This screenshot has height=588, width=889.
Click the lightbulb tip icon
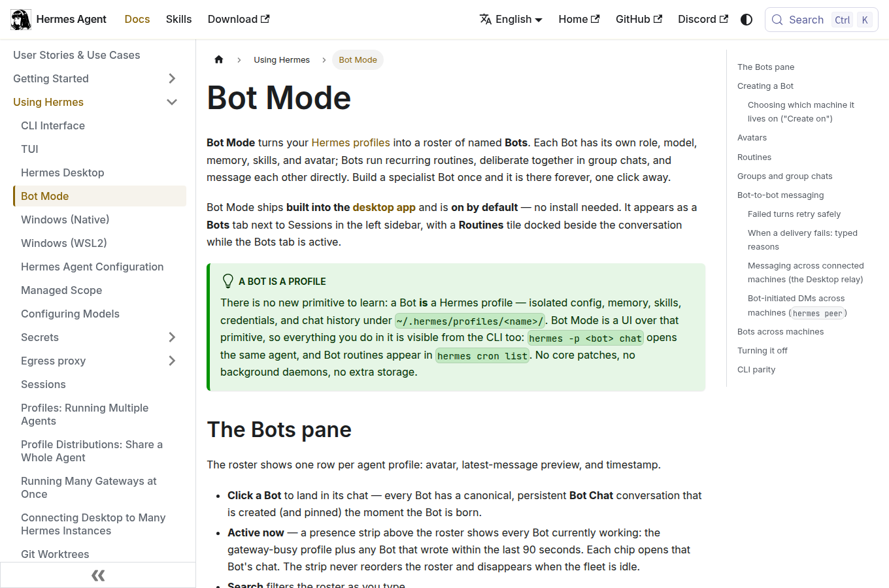228,281
